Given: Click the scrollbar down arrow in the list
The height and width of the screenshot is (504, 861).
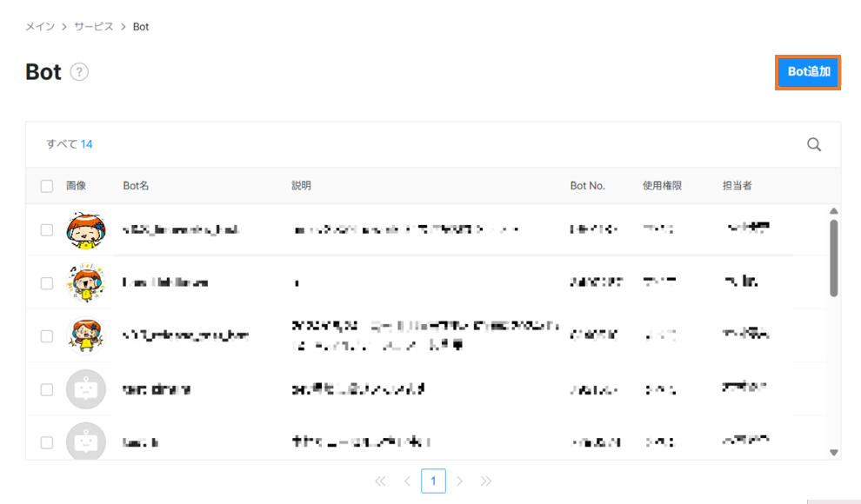Looking at the screenshot, I should coord(834,452).
